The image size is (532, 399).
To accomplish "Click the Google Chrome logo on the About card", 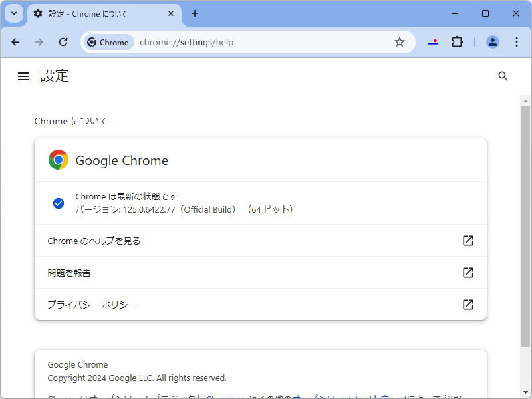I will (x=58, y=160).
